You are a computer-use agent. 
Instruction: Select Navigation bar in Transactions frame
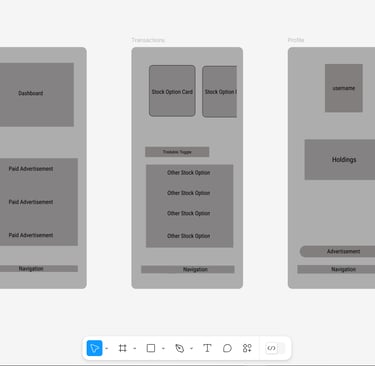click(188, 269)
